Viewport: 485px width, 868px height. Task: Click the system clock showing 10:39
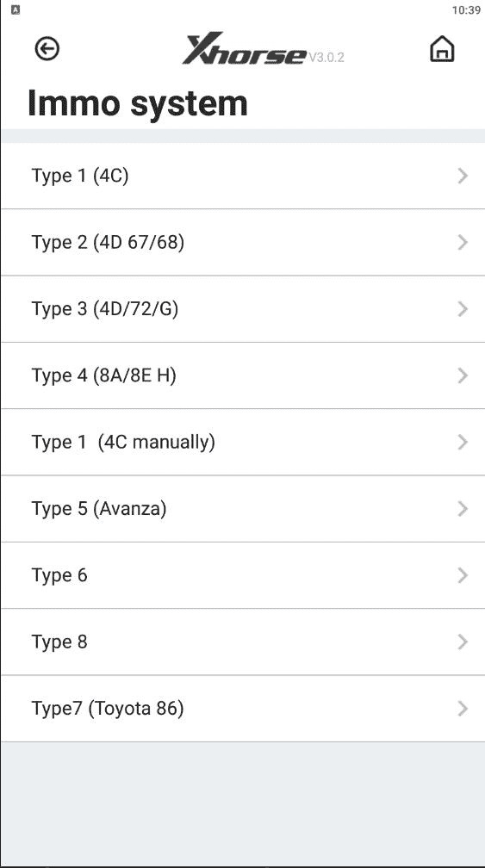(466, 10)
